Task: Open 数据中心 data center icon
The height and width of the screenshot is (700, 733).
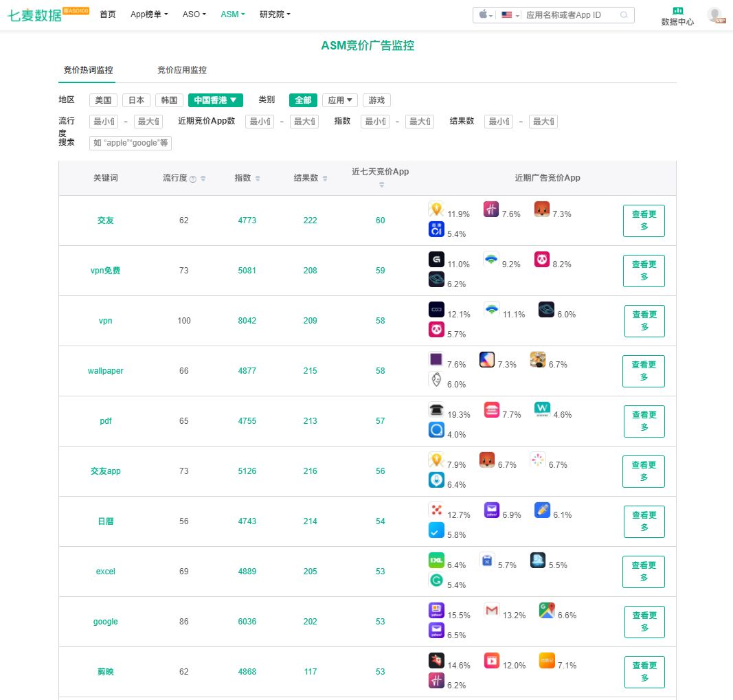Action: 677,11
